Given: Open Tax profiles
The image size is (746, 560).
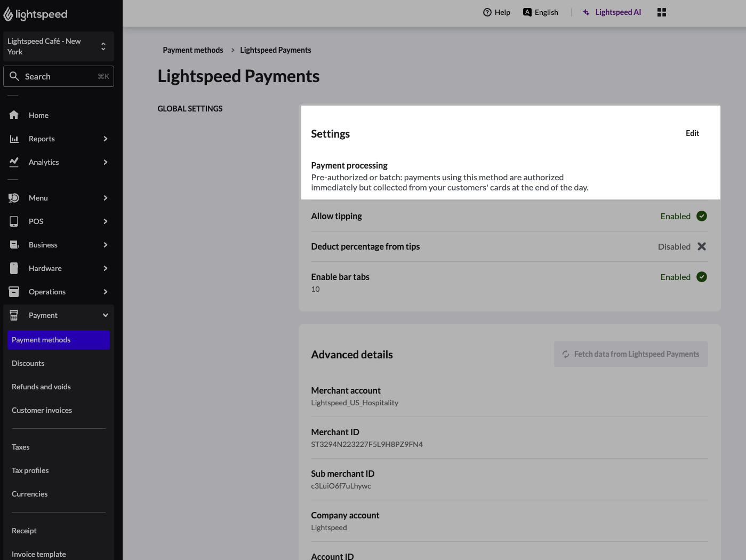Looking at the screenshot, I should (30, 470).
